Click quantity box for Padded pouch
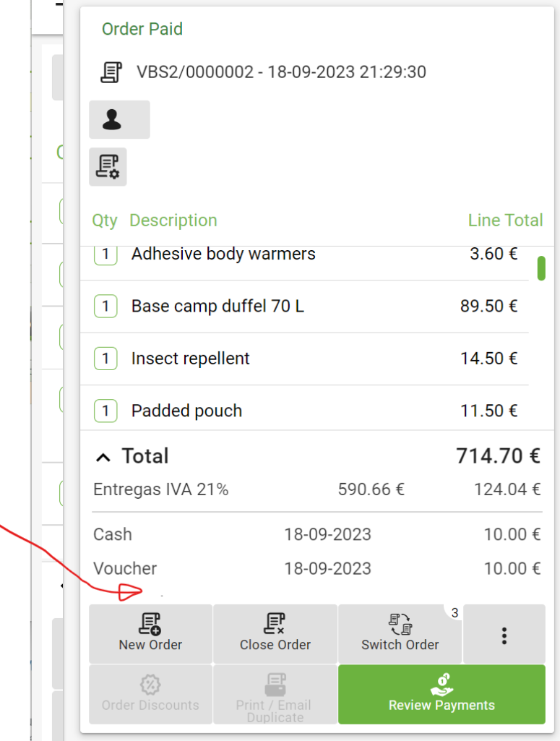Viewport: 560px width, 741px height. point(105,411)
